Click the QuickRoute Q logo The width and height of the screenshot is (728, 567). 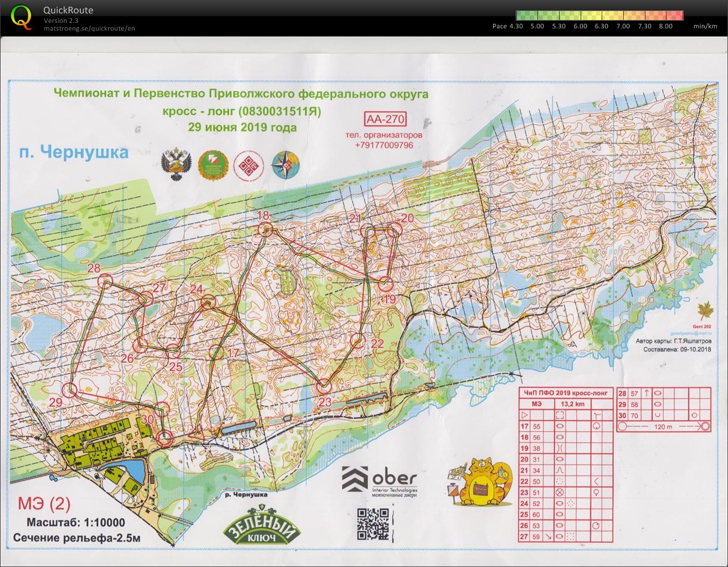point(21,17)
